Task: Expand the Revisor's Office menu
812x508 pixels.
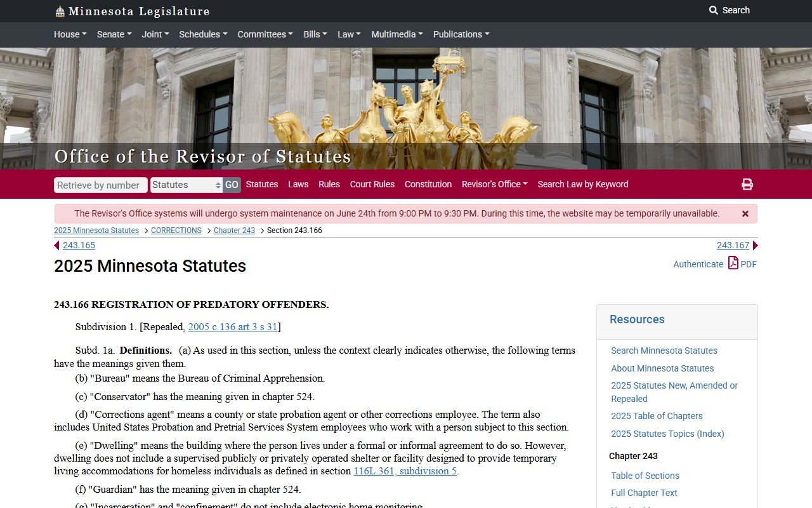Action: tap(495, 184)
